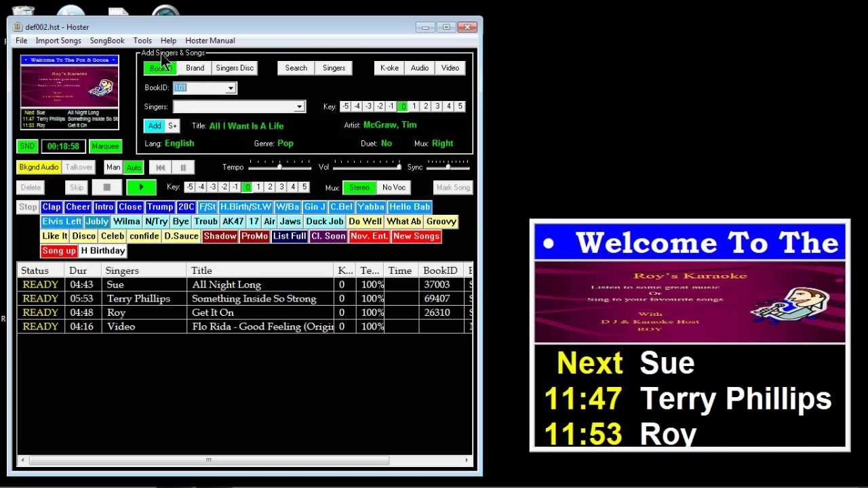Switch to Man advance mode

click(x=113, y=167)
